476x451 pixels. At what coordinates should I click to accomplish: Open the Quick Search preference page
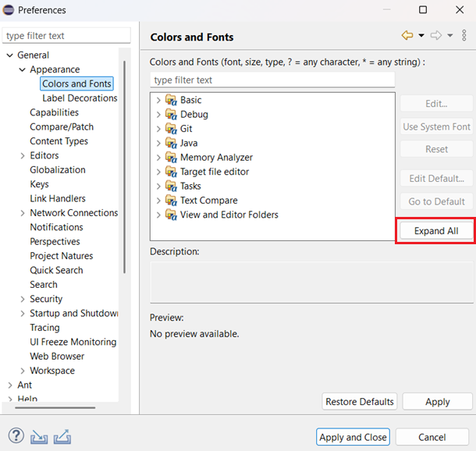tap(56, 270)
